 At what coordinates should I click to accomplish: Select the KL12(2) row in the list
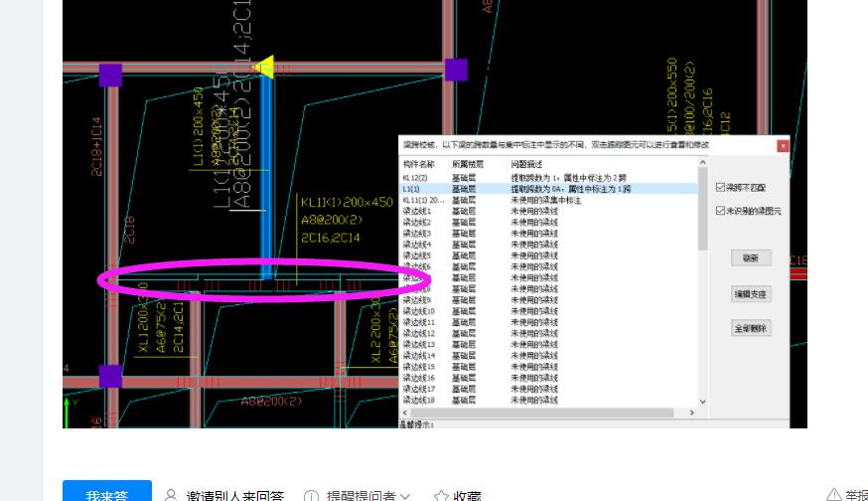click(548, 178)
